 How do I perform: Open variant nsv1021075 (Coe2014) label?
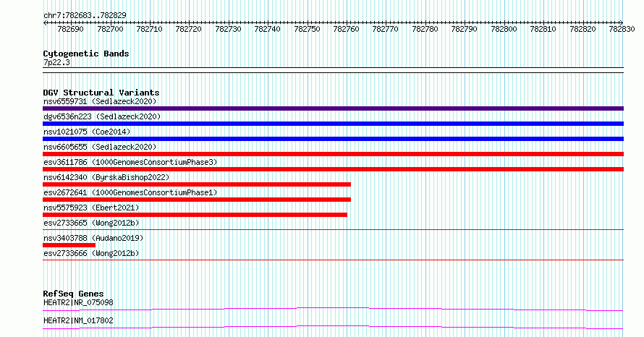click(87, 132)
